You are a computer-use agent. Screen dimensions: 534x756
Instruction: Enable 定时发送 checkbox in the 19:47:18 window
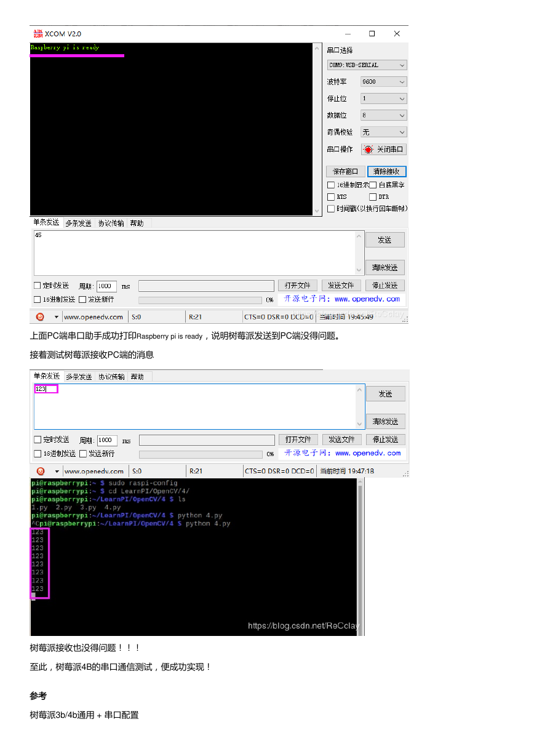pos(38,440)
